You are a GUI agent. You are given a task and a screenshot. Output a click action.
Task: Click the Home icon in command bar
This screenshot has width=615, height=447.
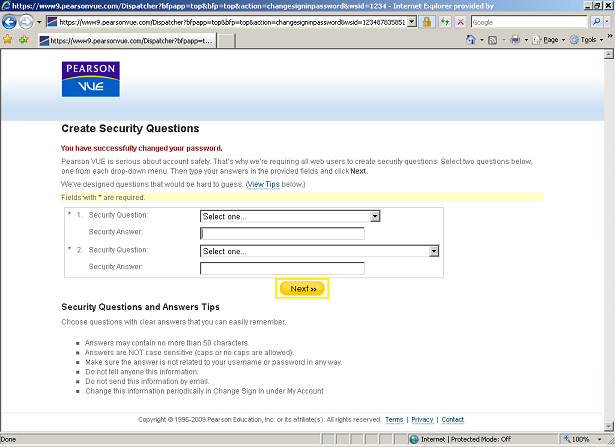(x=471, y=40)
